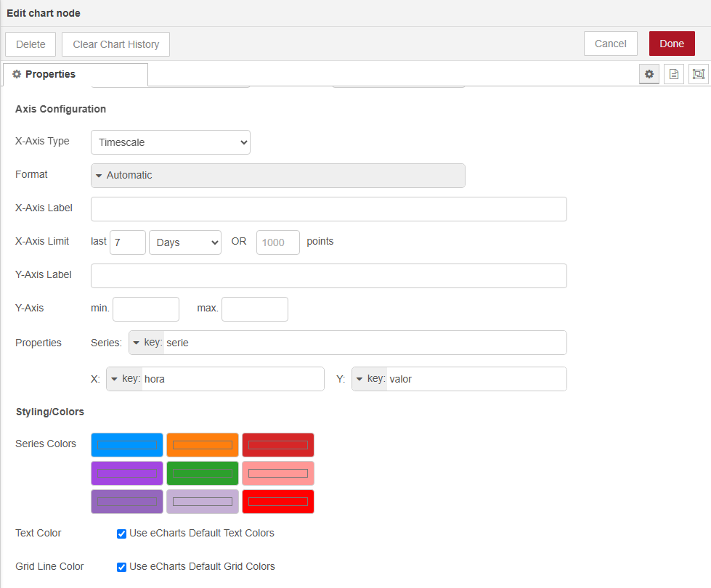Focus the Y-Axis max field

(x=255, y=309)
